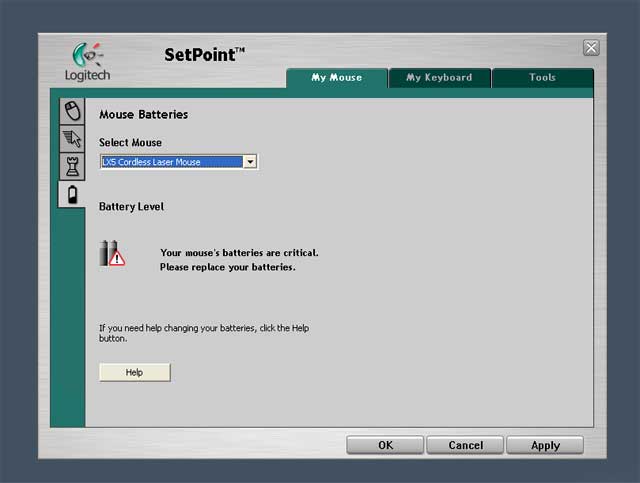Click the SetPoint title text
The image size is (640, 483).
coord(204,55)
